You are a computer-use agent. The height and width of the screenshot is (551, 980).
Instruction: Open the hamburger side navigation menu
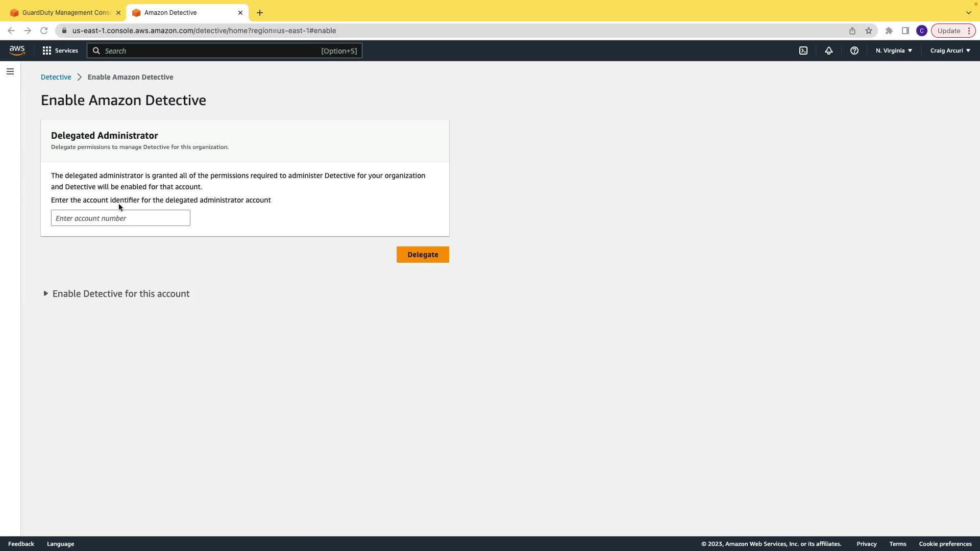(10, 71)
